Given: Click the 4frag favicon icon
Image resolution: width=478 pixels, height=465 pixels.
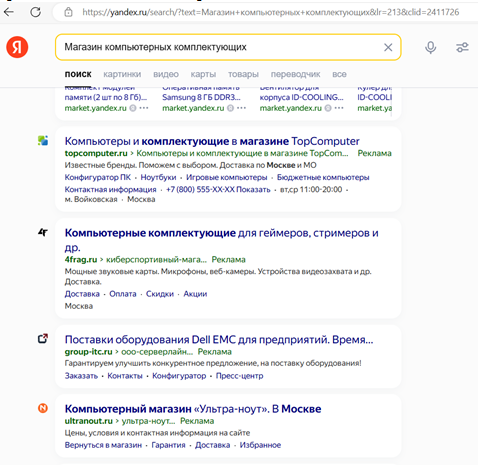Looking at the screenshot, I should pyautogui.click(x=43, y=232).
